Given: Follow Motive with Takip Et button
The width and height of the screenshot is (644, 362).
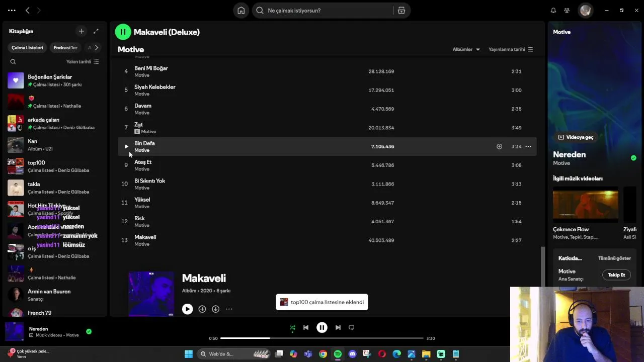Looking at the screenshot, I should (x=616, y=275).
